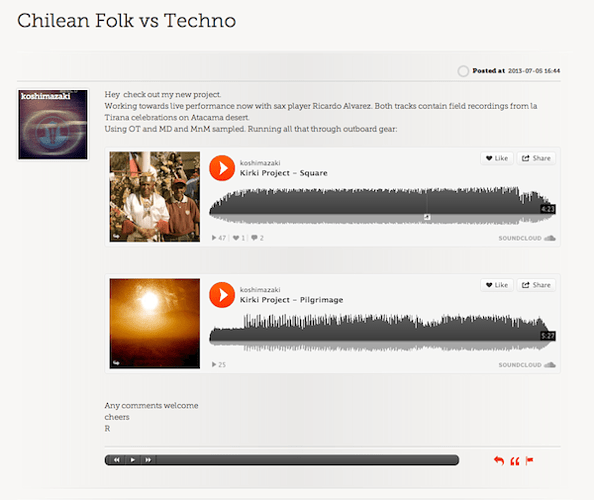This screenshot has width=594, height=500.
Task: Open the Square track artwork image
Action: click(155, 197)
